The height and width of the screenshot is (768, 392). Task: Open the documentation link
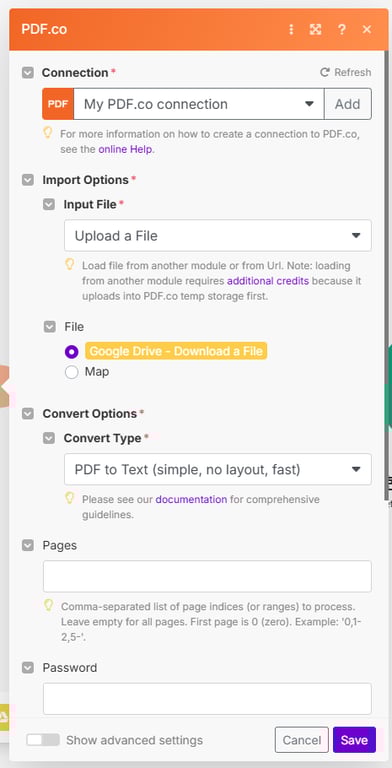click(x=191, y=500)
